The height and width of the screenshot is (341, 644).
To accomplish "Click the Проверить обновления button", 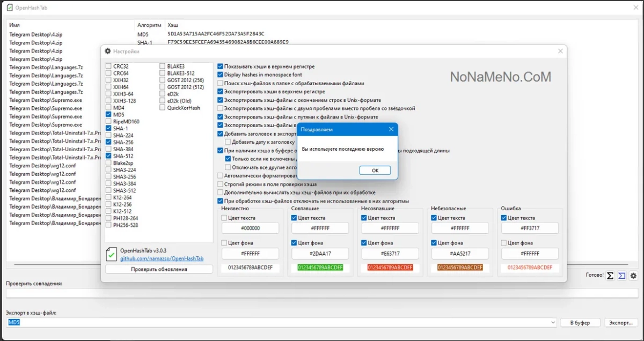I will [x=159, y=269].
